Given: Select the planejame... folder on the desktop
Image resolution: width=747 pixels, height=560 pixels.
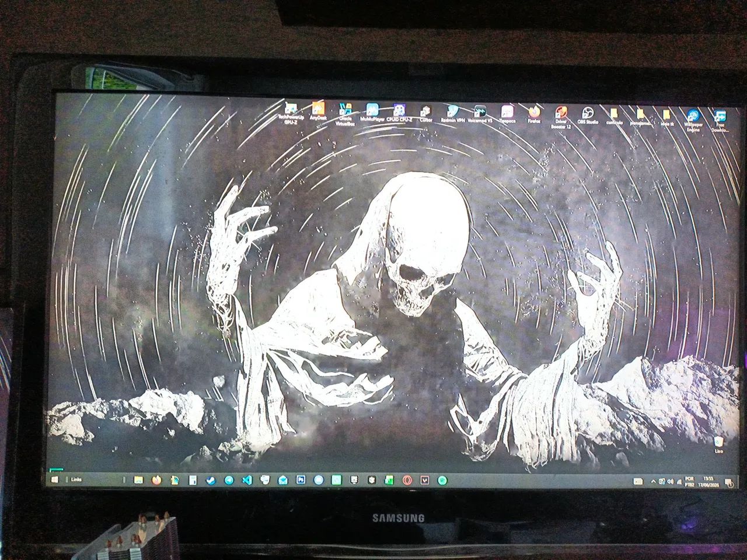Looking at the screenshot, I should point(640,117).
